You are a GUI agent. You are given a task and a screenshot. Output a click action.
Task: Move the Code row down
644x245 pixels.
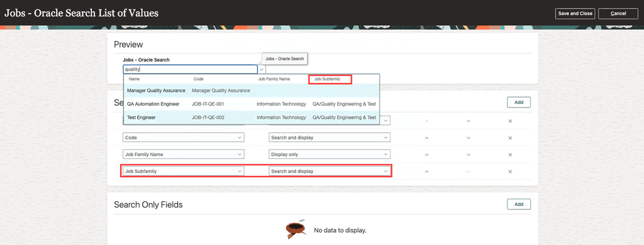[468, 138]
